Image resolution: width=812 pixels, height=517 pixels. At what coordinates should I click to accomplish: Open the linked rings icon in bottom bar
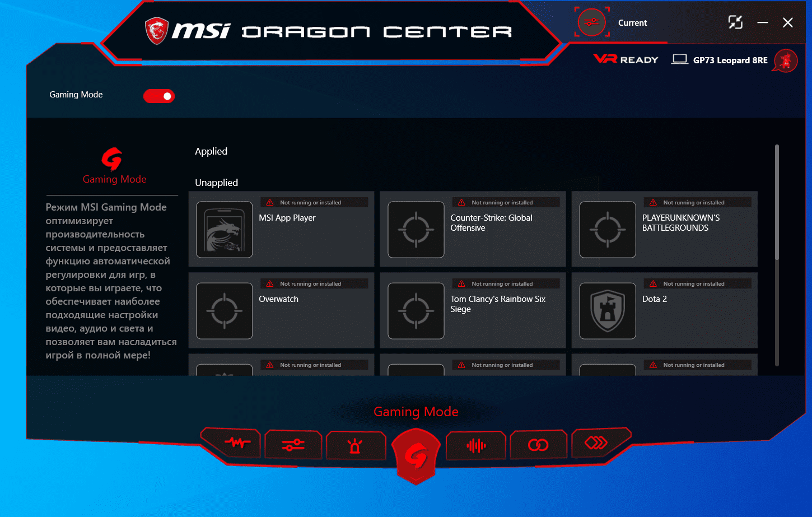pyautogui.click(x=539, y=445)
